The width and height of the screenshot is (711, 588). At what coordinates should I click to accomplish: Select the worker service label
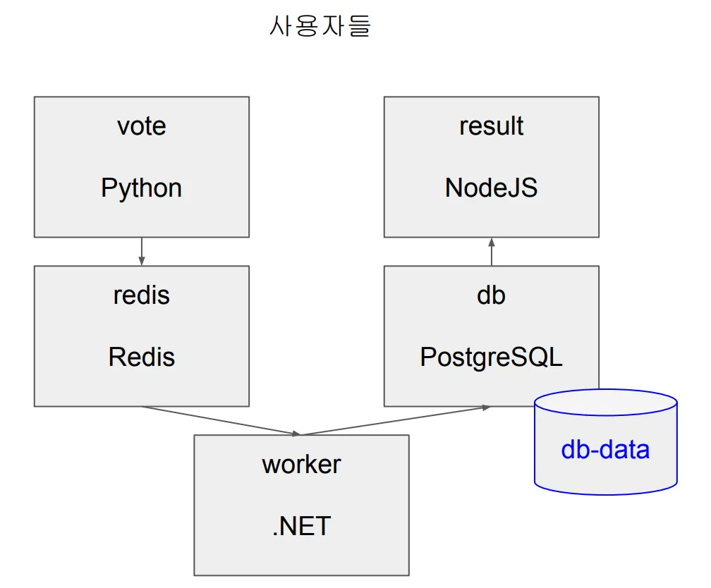(x=301, y=464)
